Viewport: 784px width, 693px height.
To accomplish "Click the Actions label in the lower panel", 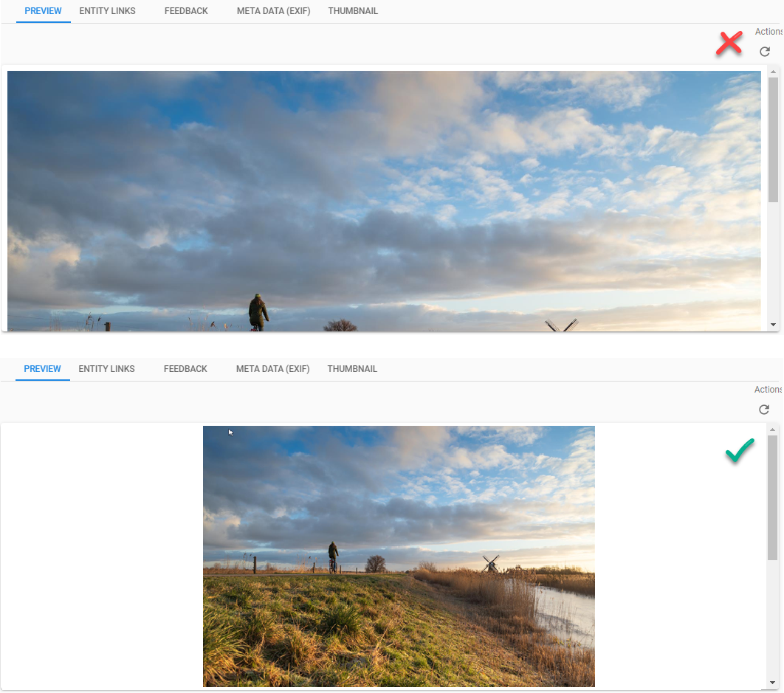I will click(x=768, y=390).
